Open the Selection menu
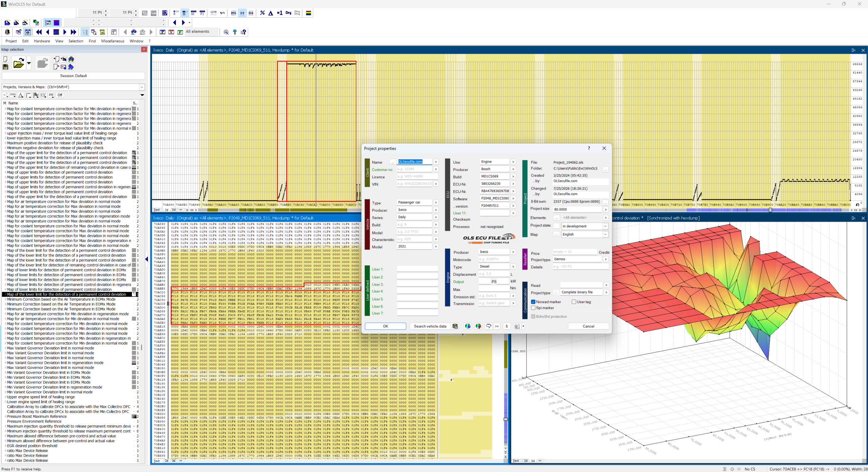The image size is (868, 472). click(x=76, y=41)
